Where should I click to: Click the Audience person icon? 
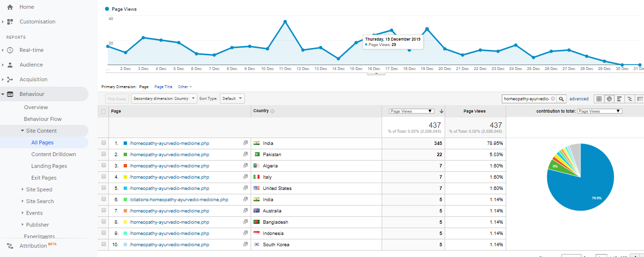pos(10,65)
